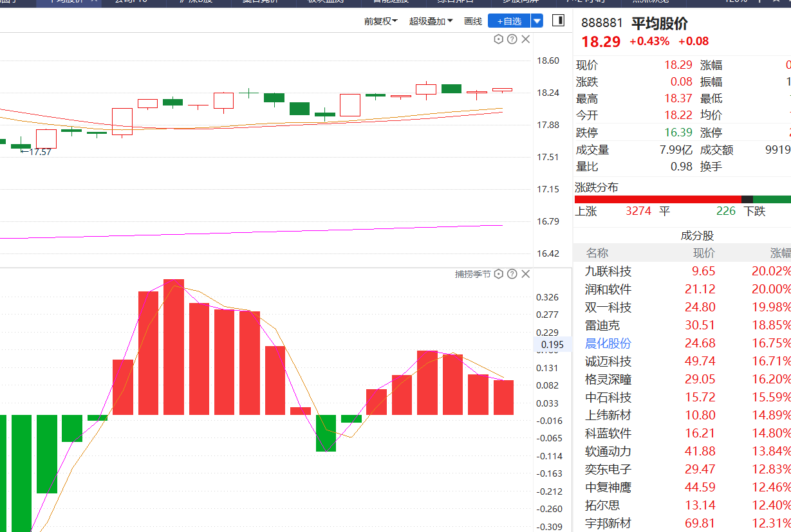Viewport: 791px width, 532px height.
Task: Click the stock code 888881
Action: point(602,23)
